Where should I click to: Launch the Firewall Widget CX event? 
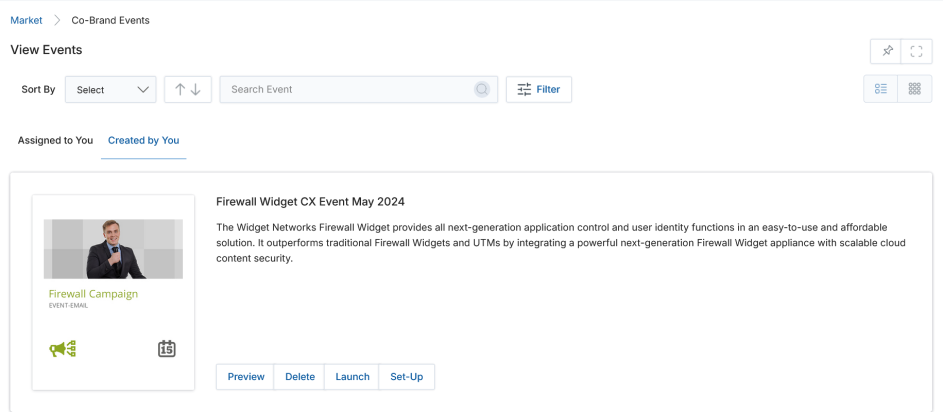click(x=352, y=377)
